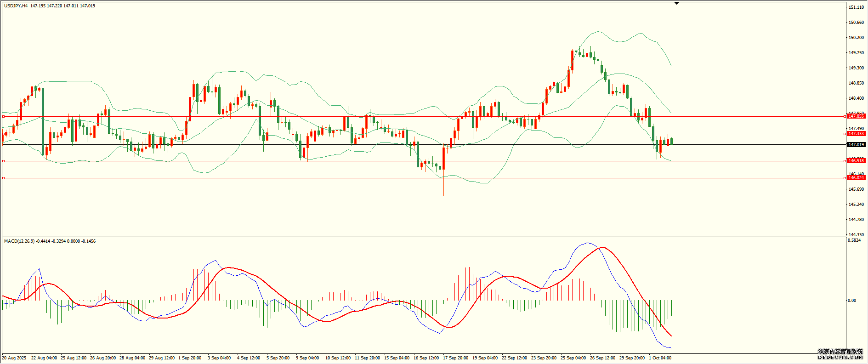
Task: Click the MACD(12,26,9) indicator label
Action: coord(19,241)
